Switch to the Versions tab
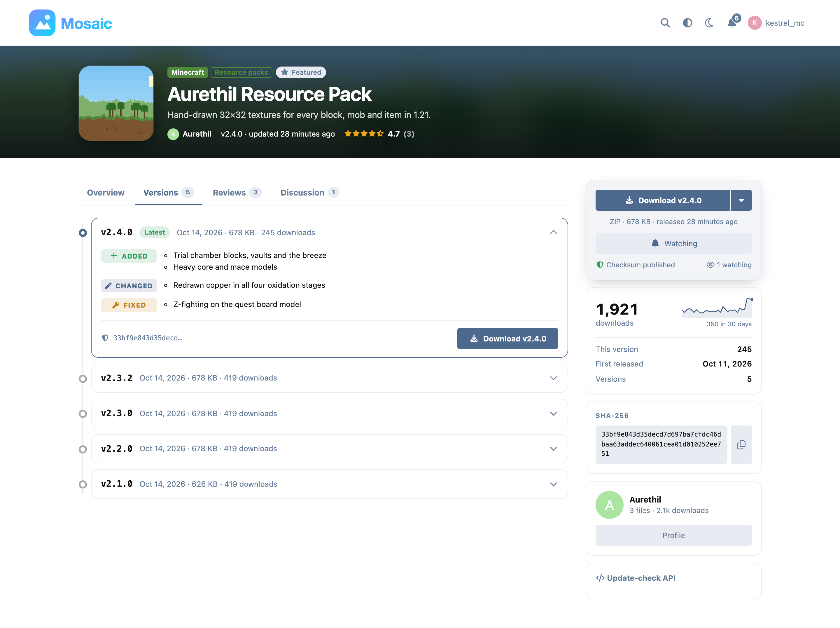The height and width of the screenshot is (628, 840). click(169, 193)
